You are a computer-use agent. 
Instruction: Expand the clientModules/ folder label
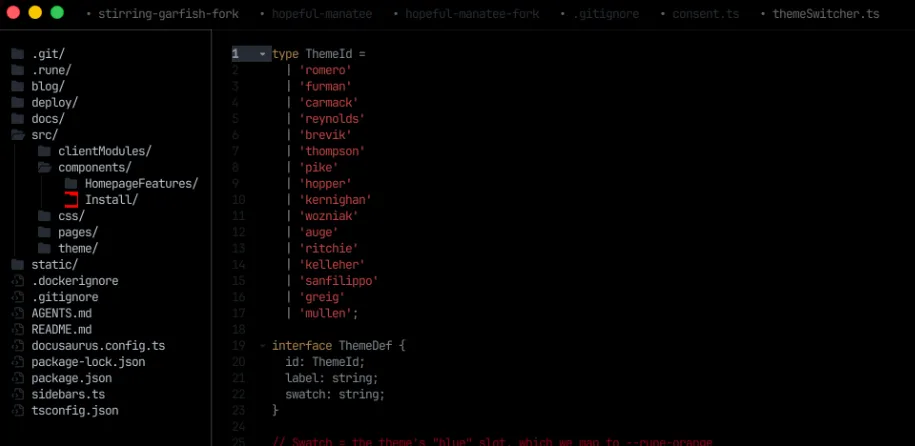click(105, 151)
